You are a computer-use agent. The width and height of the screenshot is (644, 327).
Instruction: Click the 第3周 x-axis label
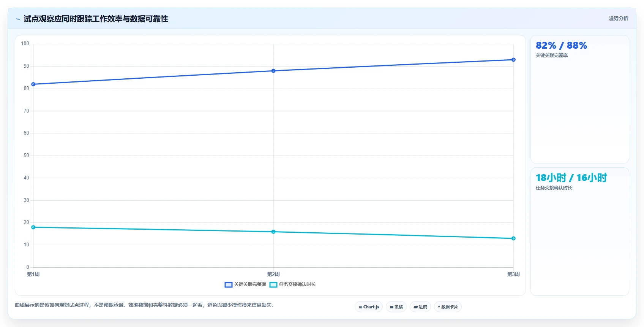point(513,274)
